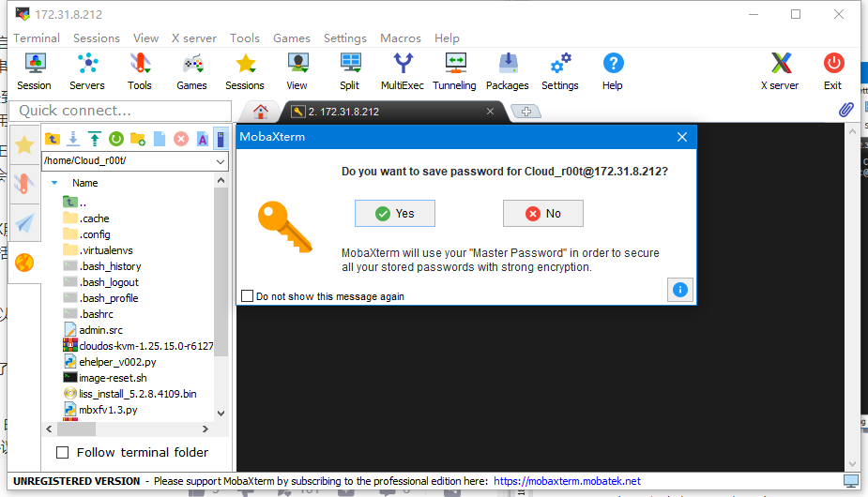Check Do not show this message again
Viewport: 868px width, 497px height.
(248, 296)
